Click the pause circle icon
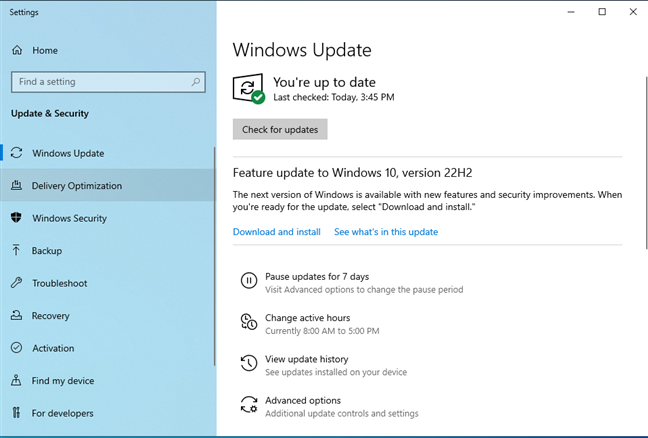648x438 pixels. (249, 281)
